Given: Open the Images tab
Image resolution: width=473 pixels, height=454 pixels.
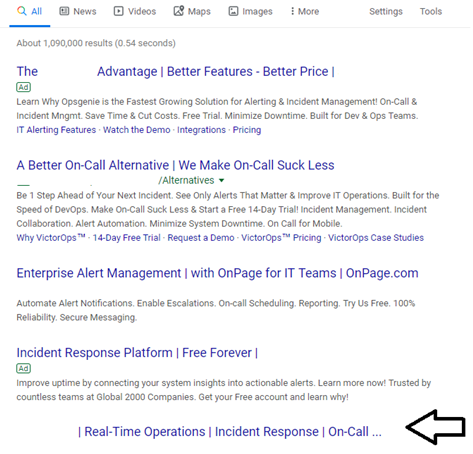Looking at the screenshot, I should click(x=250, y=12).
